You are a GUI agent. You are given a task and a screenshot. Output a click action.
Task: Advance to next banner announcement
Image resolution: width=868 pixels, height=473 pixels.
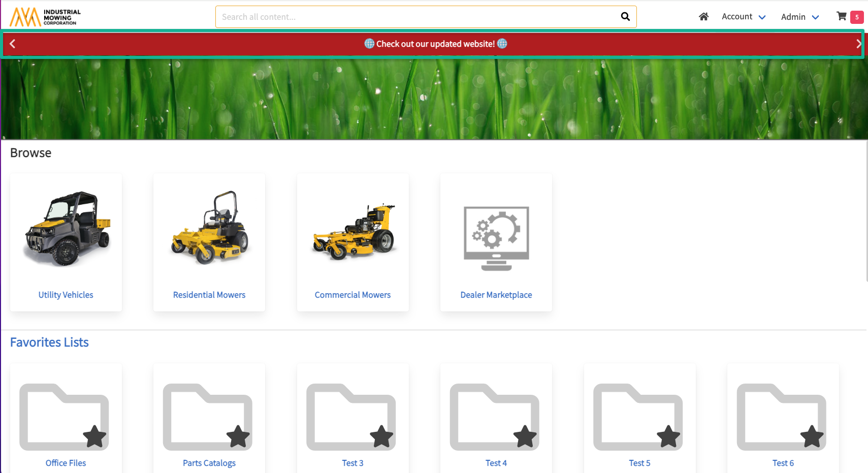(x=858, y=44)
